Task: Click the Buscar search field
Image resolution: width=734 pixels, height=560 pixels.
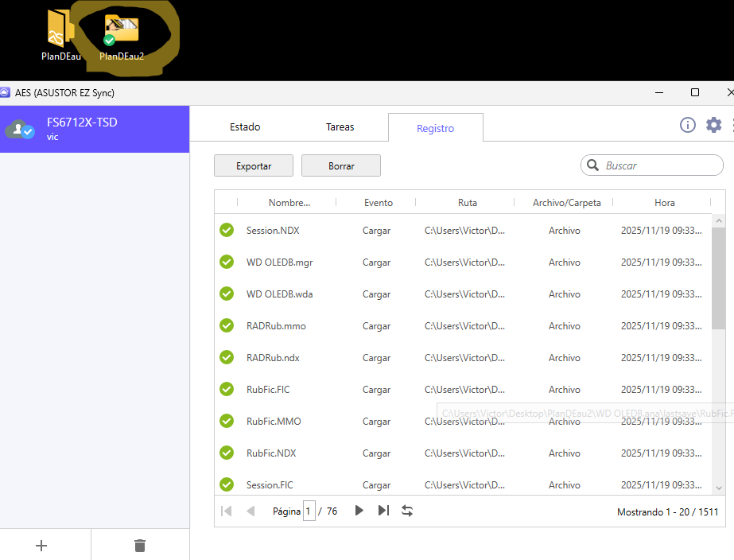Action: 658,165
